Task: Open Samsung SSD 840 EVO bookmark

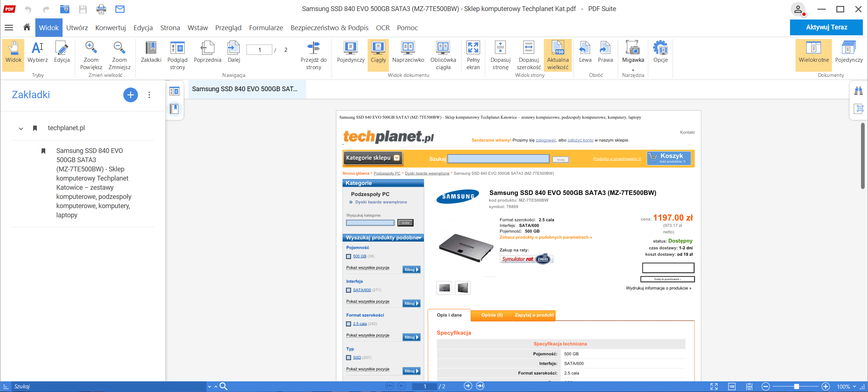Action: (x=94, y=183)
